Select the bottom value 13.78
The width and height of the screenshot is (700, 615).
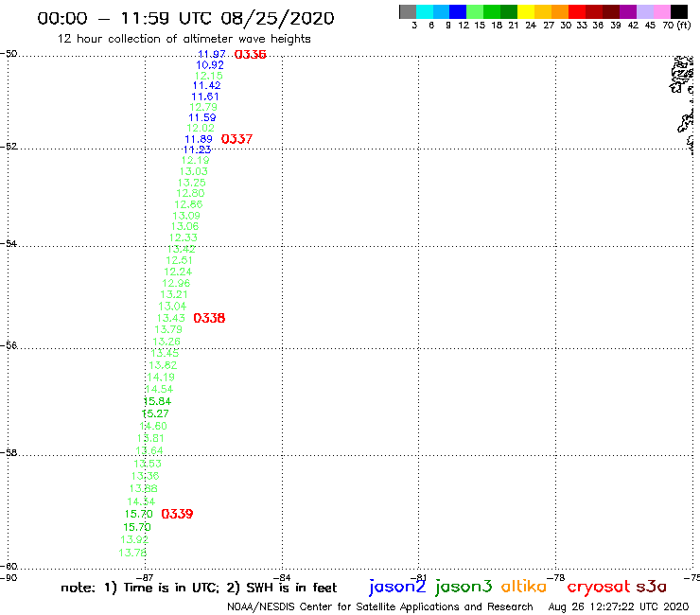132,553
